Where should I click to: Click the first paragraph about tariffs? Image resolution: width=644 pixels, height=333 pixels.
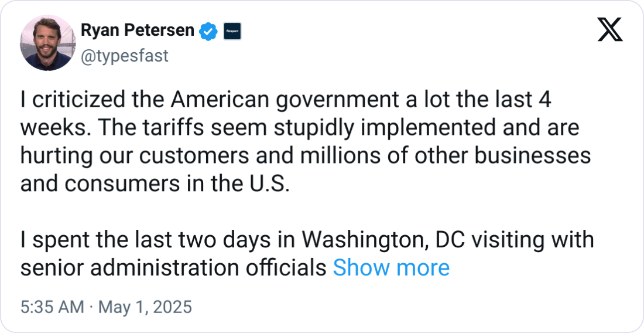304,142
